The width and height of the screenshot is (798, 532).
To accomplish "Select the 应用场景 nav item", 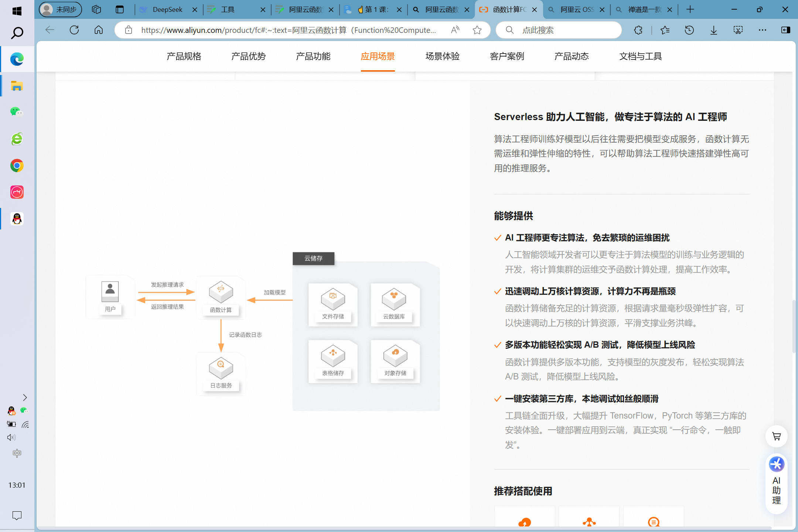I will (378, 57).
